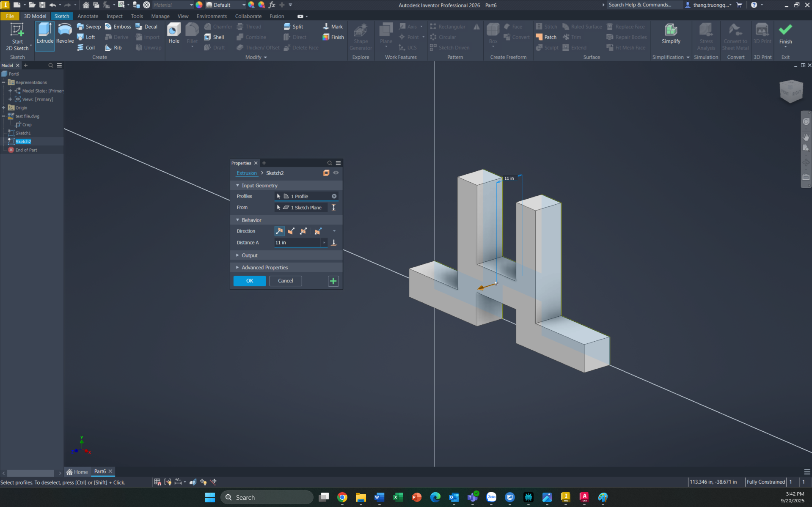The height and width of the screenshot is (507, 812).
Task: Toggle surface mode icon in Properties header
Action: (326, 173)
